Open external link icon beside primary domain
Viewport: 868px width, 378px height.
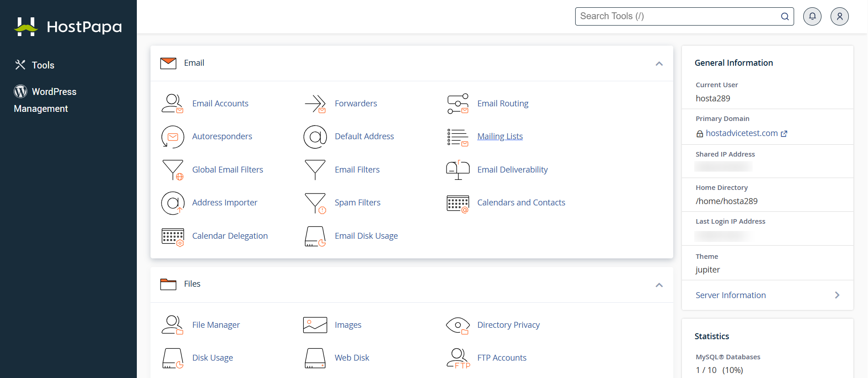click(784, 134)
